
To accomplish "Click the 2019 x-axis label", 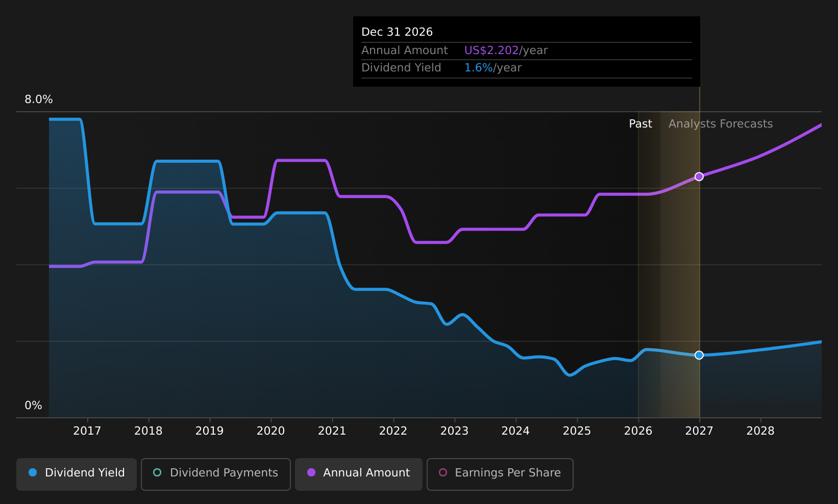I will (210, 431).
